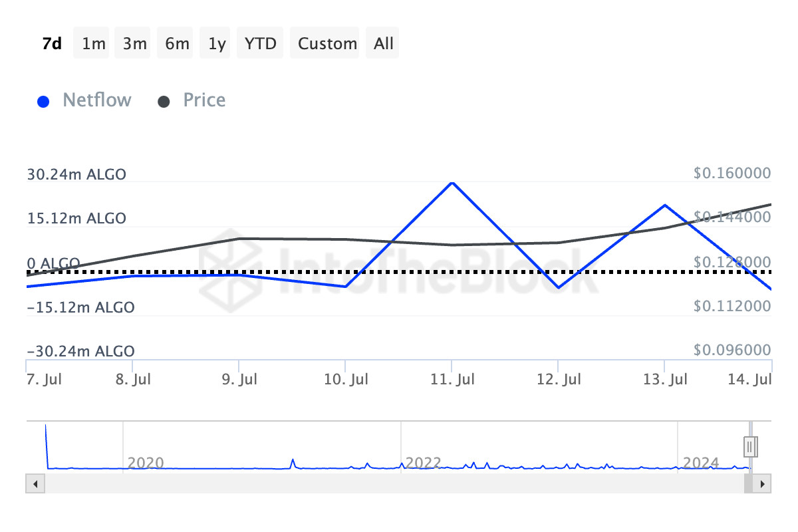
Task: Switch chart to 1y range
Action: click(x=217, y=44)
